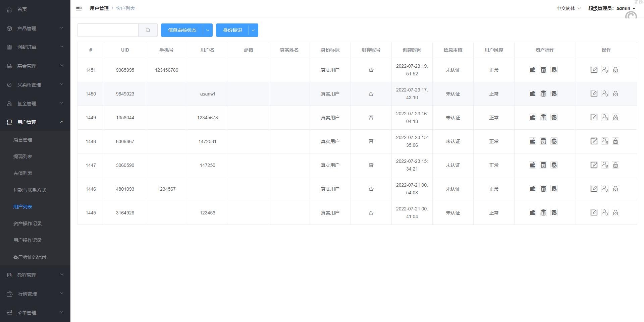Click the search magnifier icon button
This screenshot has height=322, width=644.
(148, 30)
